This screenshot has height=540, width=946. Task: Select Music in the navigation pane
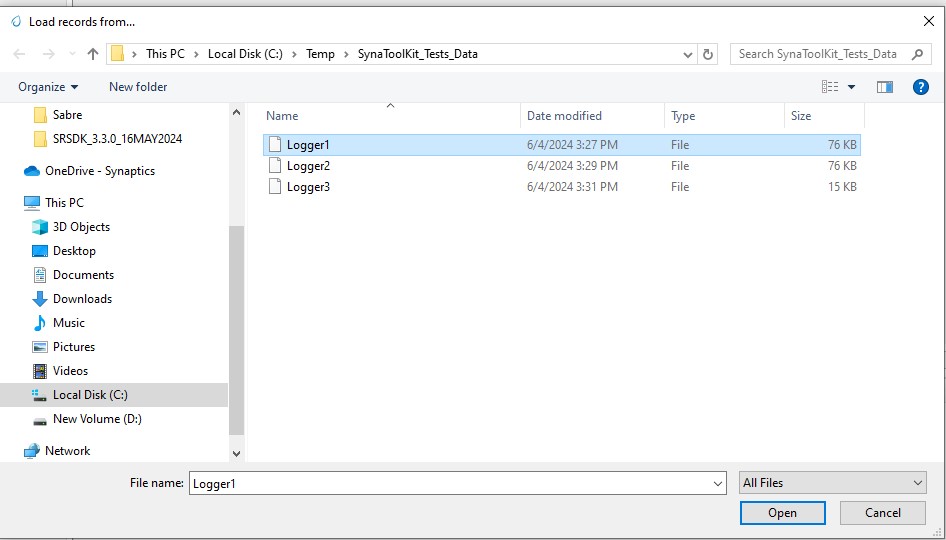(x=68, y=323)
